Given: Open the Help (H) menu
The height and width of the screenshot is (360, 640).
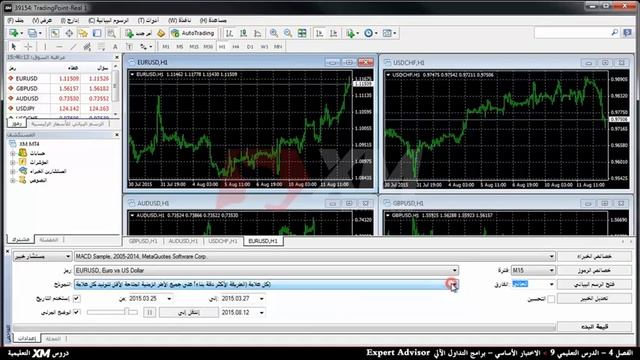Looking at the screenshot, I should point(213,20).
